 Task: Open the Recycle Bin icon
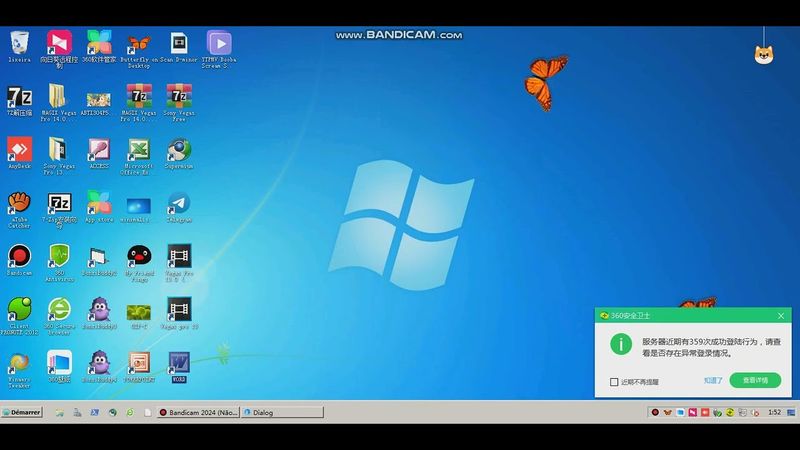coord(19,43)
